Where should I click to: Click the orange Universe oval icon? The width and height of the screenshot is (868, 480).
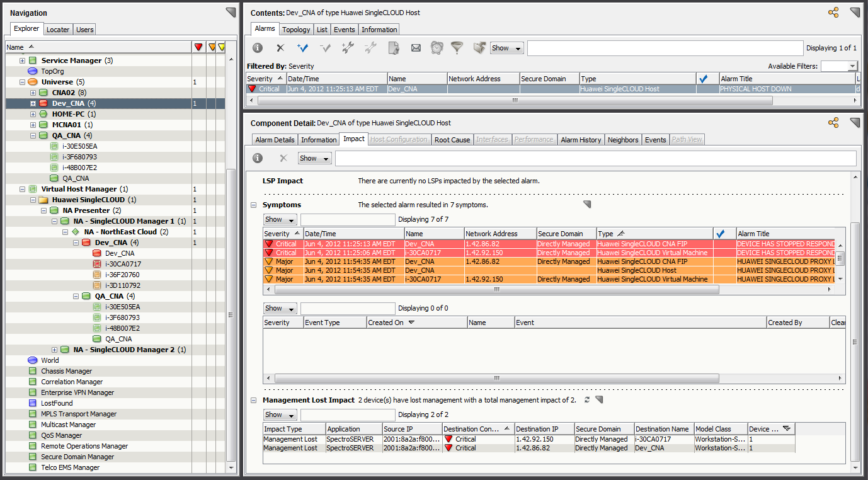(33, 82)
